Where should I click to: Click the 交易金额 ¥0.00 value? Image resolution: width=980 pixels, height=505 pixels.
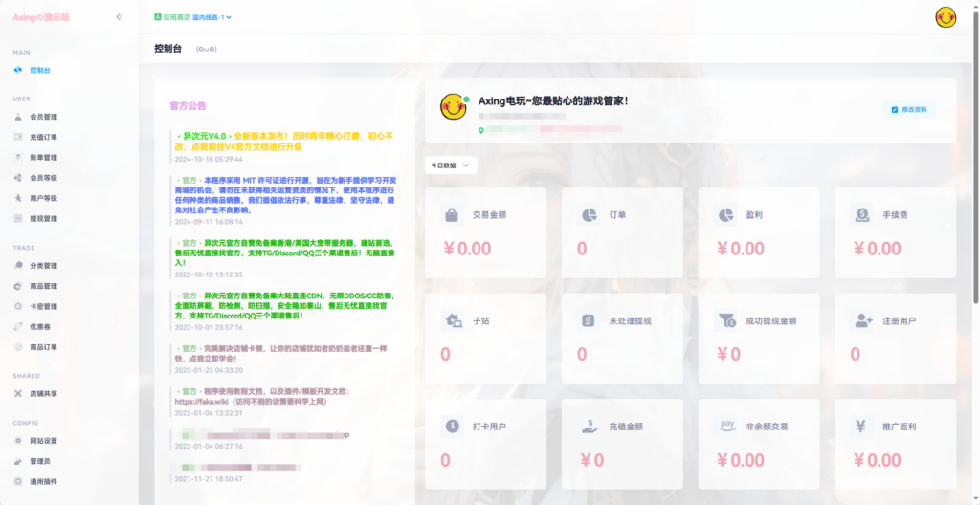pyautogui.click(x=467, y=249)
